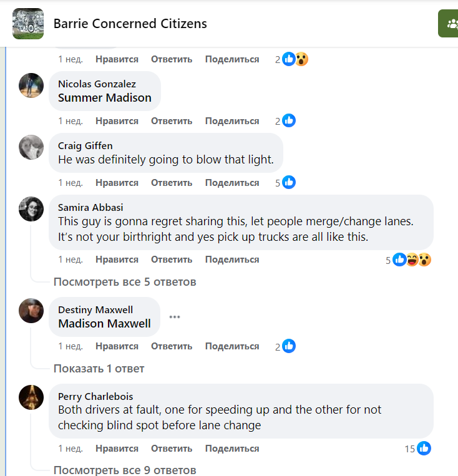
Task: Click Perry Charlebois's profile picture
Action: point(31,397)
